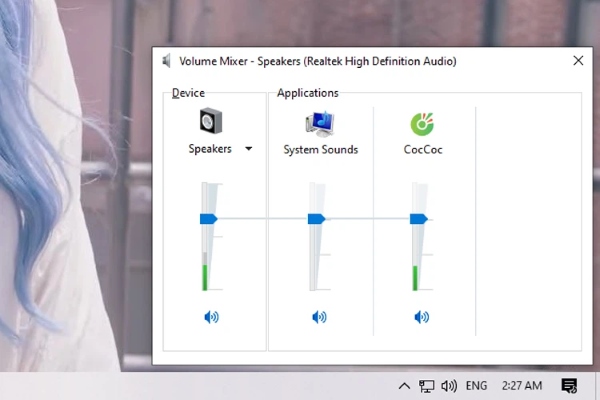Viewport: 600px width, 400px height.
Task: Click the System Sounds label
Action: pos(321,149)
